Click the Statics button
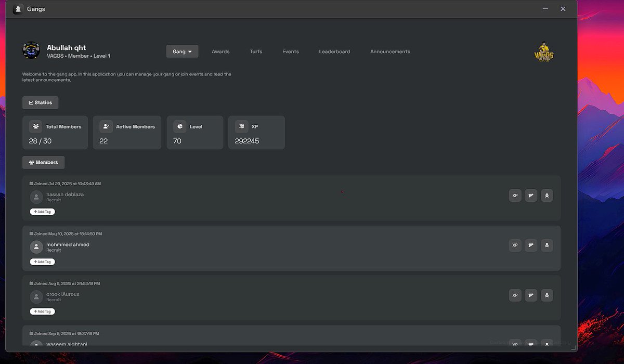This screenshot has width=624, height=364. (41, 102)
